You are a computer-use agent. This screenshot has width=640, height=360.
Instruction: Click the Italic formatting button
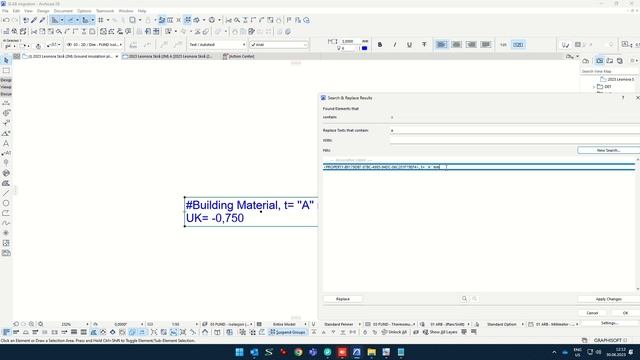pyautogui.click(x=394, y=44)
